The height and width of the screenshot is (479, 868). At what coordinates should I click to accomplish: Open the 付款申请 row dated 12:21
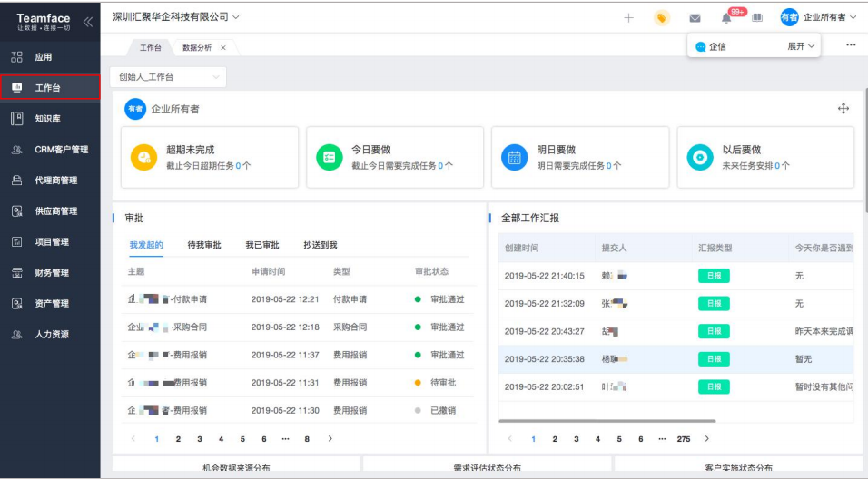[x=299, y=299]
